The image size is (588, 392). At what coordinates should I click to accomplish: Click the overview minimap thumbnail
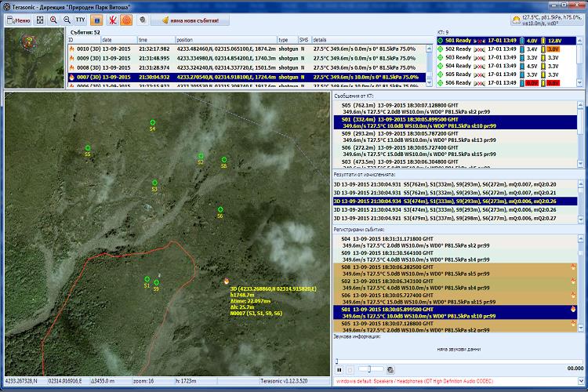click(x=34, y=58)
